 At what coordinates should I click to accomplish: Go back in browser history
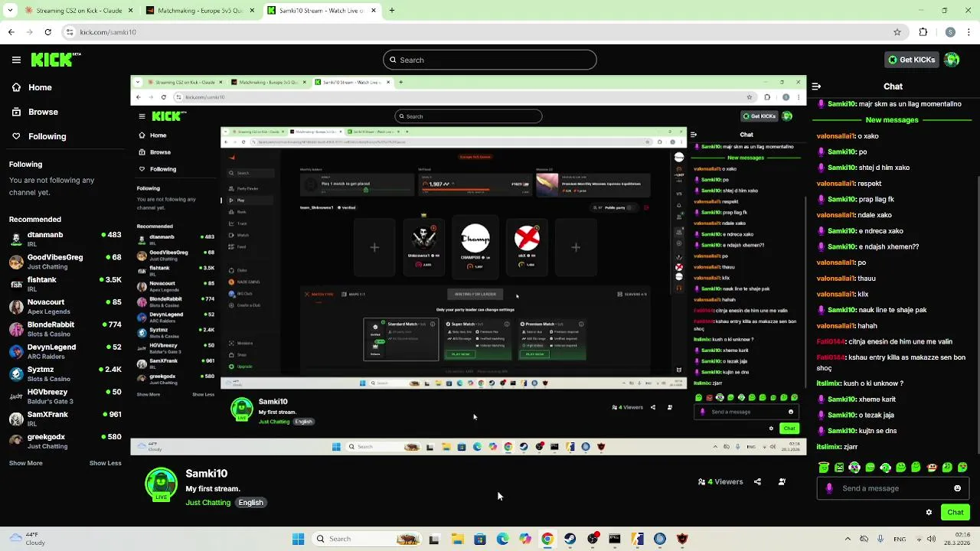pos(11,32)
